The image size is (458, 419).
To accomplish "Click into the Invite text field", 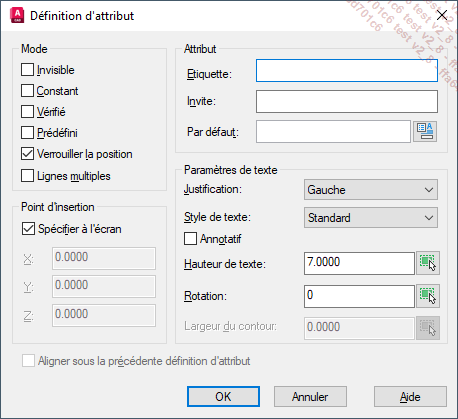I will [347, 101].
